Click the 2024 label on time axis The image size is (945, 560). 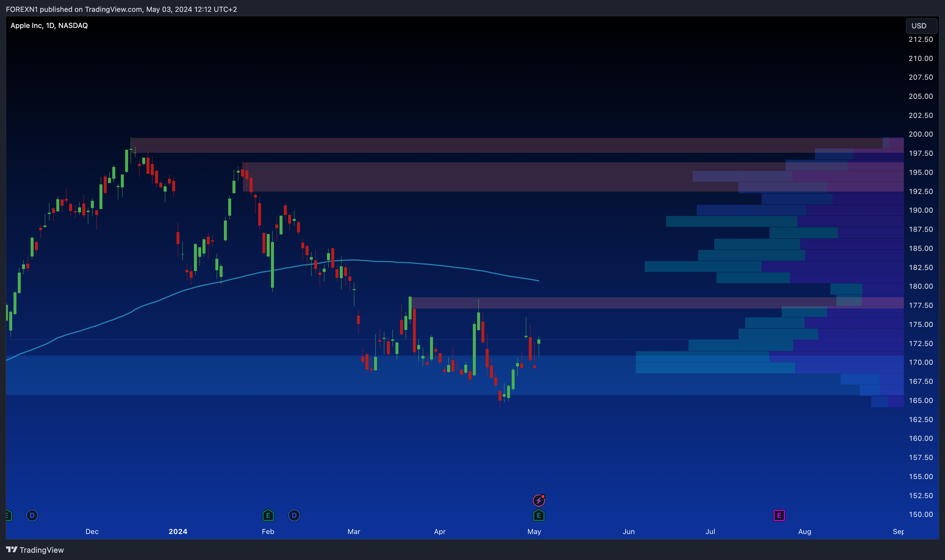[178, 531]
